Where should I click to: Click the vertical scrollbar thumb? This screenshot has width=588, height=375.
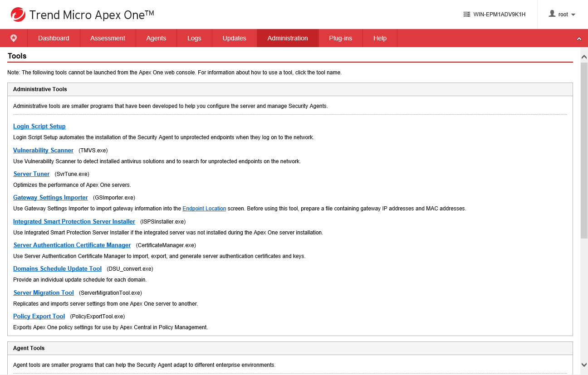click(584, 151)
